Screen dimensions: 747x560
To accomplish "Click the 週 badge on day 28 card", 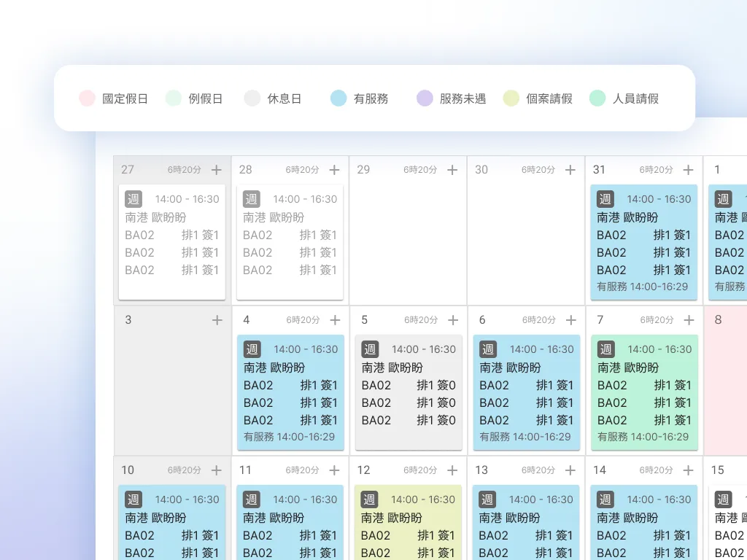I will 252,199.
